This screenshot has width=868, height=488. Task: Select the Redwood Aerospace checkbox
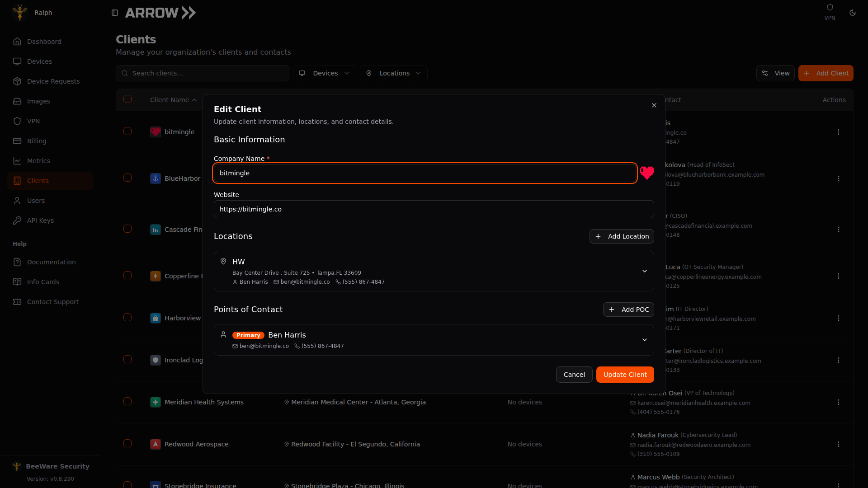(x=127, y=443)
